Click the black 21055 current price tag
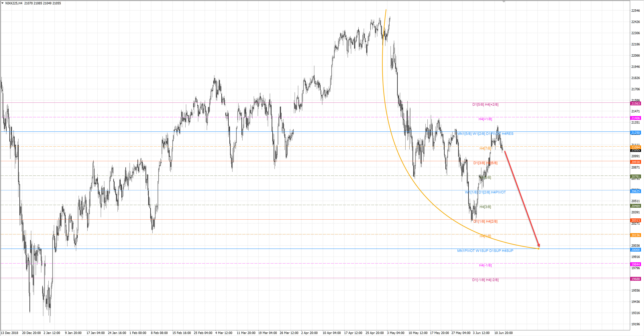644x336 pixels. pyautogui.click(x=635, y=150)
